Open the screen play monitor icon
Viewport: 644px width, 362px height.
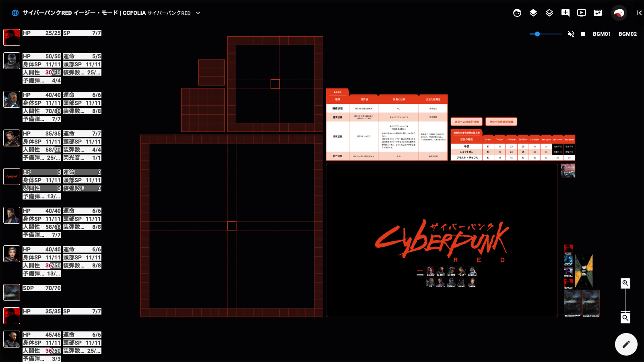tap(582, 13)
